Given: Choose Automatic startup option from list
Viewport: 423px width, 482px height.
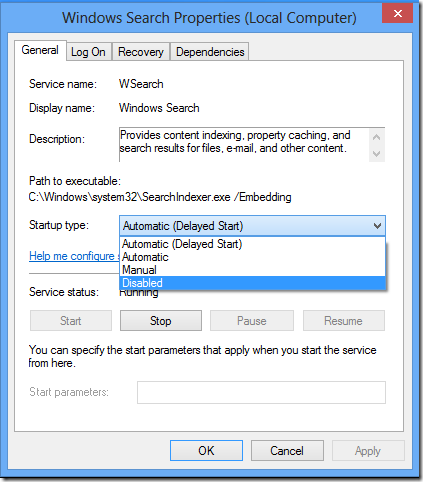Looking at the screenshot, I should coord(252,257).
